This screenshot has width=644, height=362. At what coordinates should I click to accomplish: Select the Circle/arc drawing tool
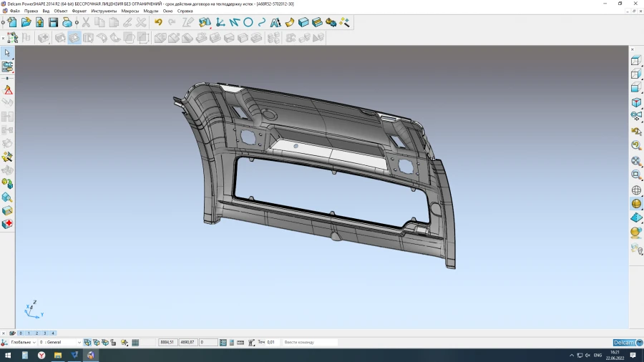248,23
